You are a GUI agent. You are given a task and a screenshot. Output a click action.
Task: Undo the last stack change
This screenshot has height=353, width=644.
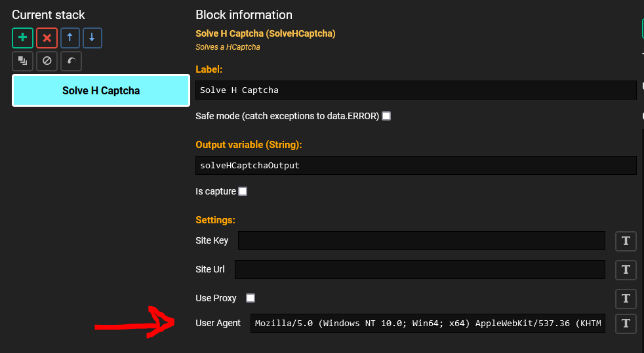click(x=71, y=61)
